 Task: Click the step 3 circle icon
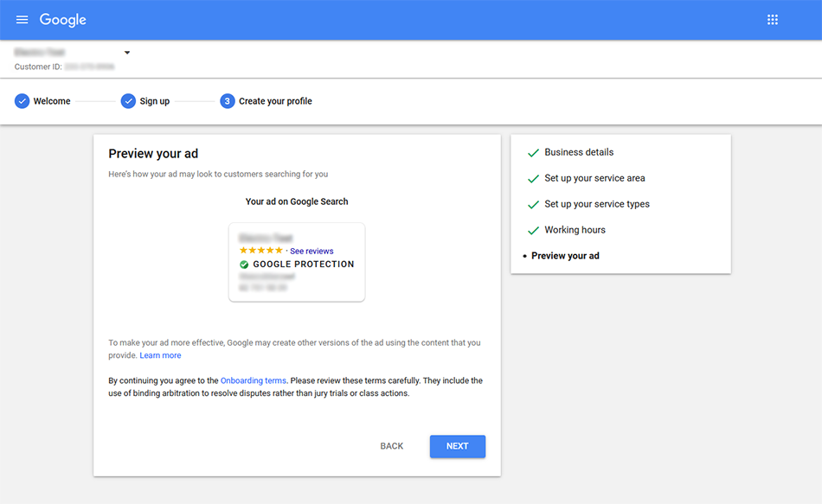pyautogui.click(x=227, y=101)
